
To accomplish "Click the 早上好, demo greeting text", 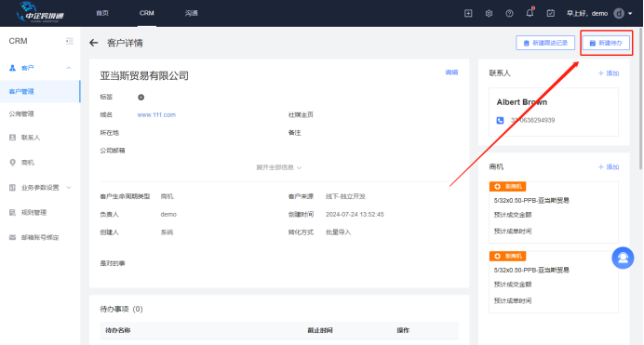I will [x=587, y=14].
